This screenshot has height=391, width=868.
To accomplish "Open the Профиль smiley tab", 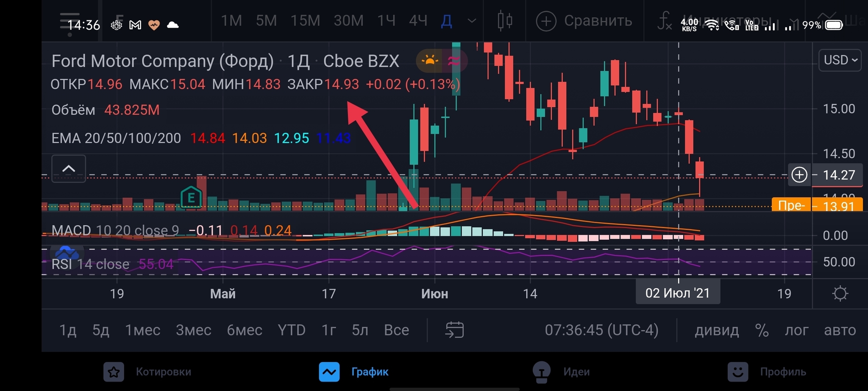I will click(x=738, y=372).
